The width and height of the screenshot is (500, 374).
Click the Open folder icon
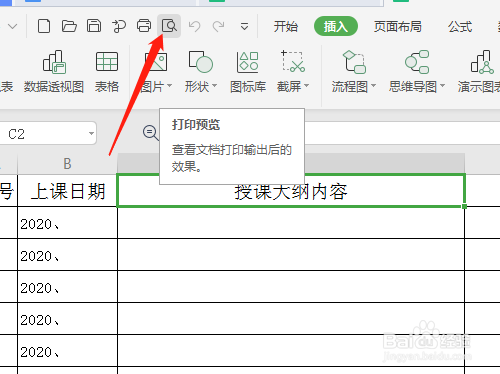click(69, 26)
